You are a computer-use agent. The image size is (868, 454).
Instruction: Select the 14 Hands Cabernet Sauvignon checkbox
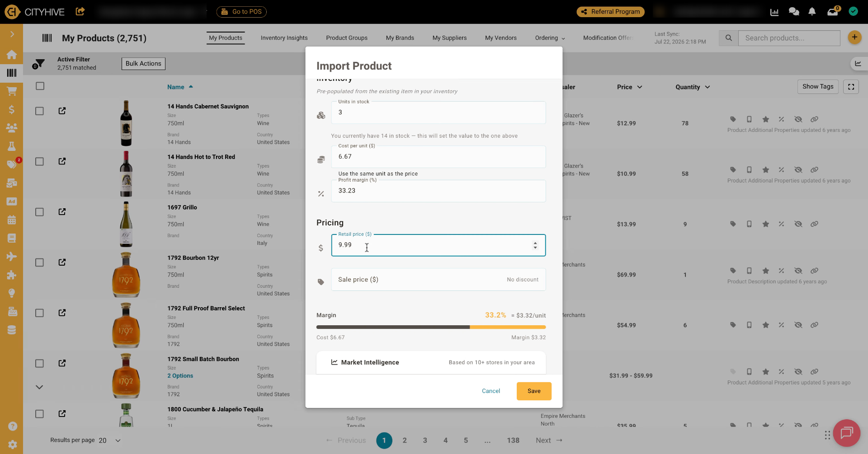[40, 111]
